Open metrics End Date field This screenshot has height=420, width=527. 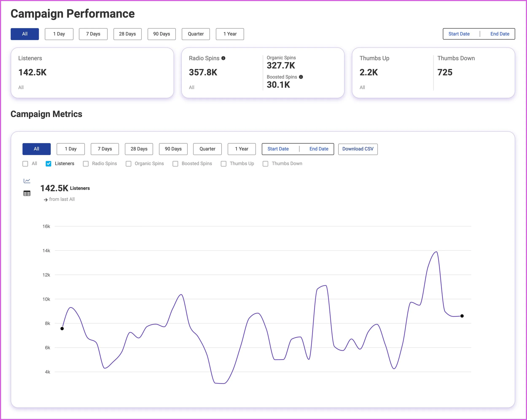[x=319, y=149]
